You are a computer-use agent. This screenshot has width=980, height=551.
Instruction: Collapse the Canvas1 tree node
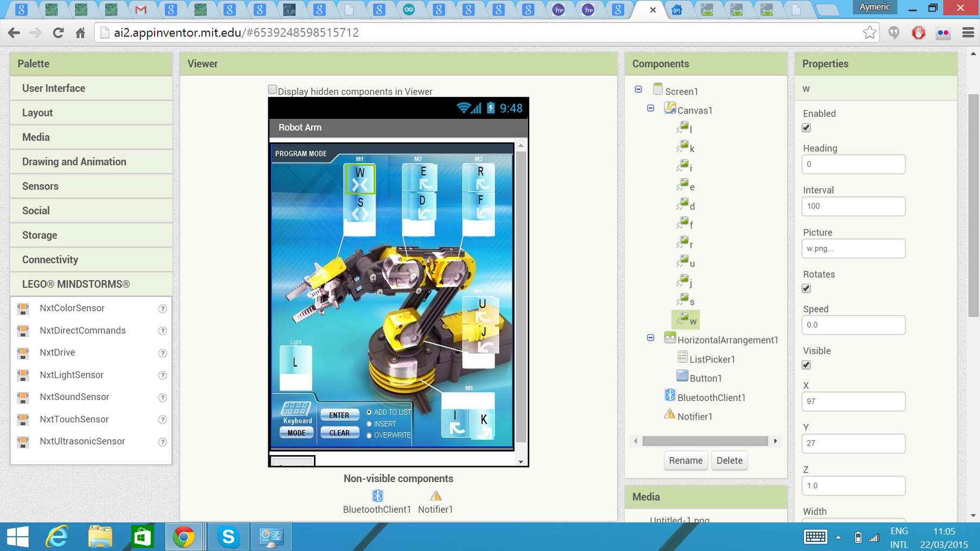650,108
